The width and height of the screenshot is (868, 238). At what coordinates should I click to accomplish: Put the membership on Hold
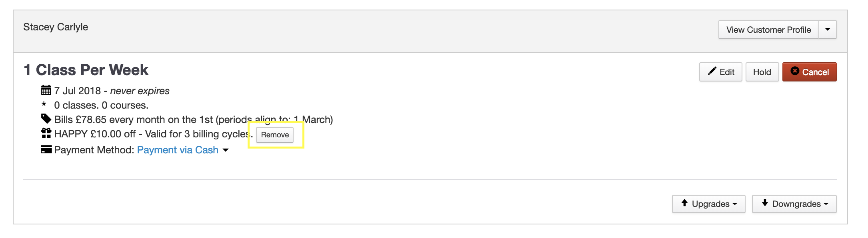point(762,72)
